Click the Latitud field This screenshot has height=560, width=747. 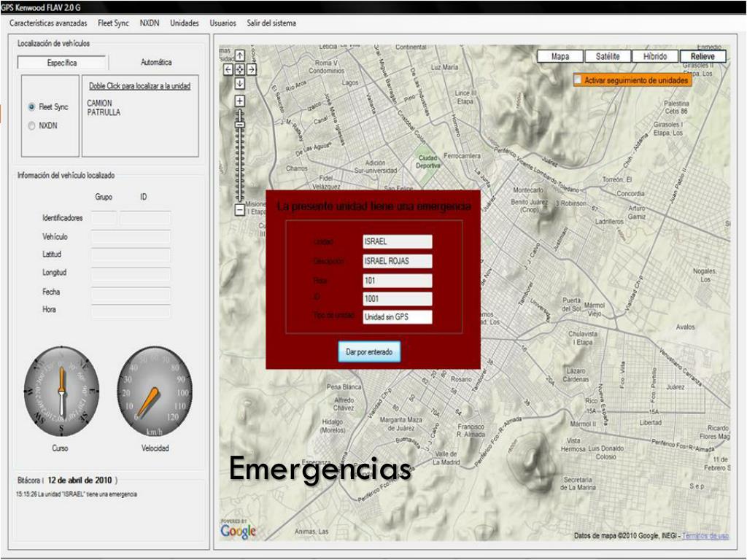(x=131, y=254)
